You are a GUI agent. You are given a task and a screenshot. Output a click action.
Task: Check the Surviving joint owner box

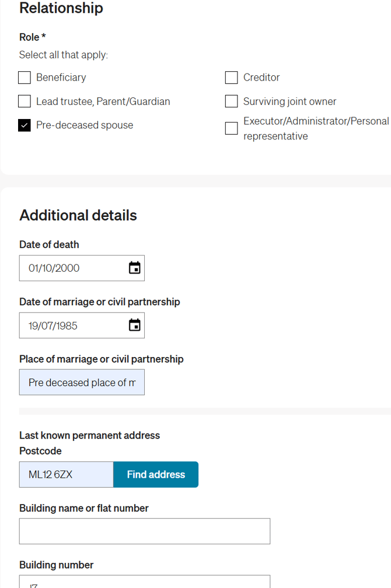click(232, 101)
